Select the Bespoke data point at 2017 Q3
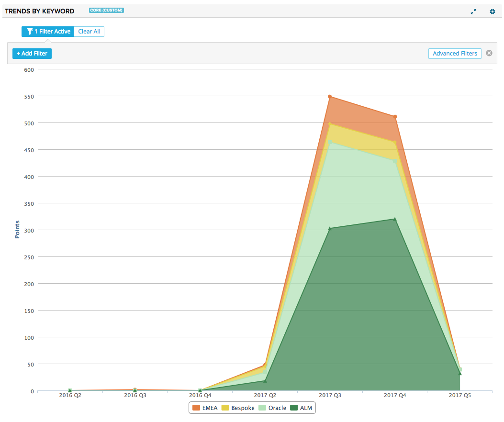The width and height of the screenshot is (504, 422). coord(330,124)
